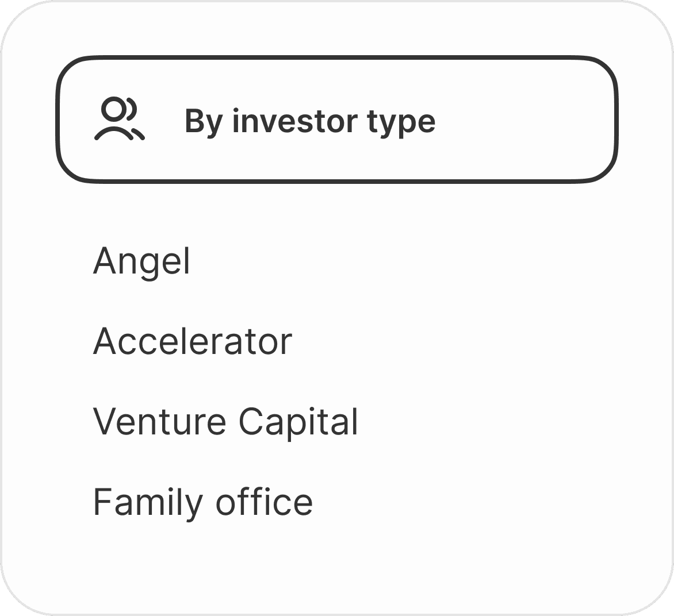Filter investors by Angel
This screenshot has height=616, width=674.
pyautogui.click(x=141, y=261)
